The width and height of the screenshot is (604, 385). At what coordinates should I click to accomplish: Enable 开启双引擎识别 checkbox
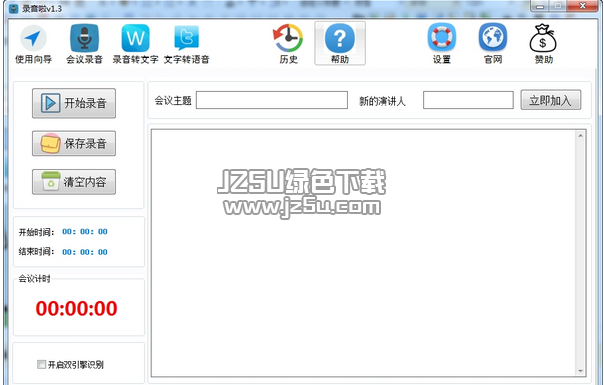pos(41,364)
